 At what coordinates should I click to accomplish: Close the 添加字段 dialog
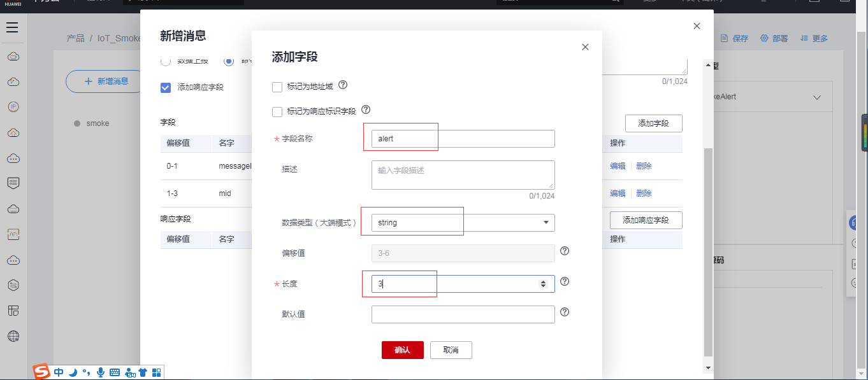(x=585, y=47)
